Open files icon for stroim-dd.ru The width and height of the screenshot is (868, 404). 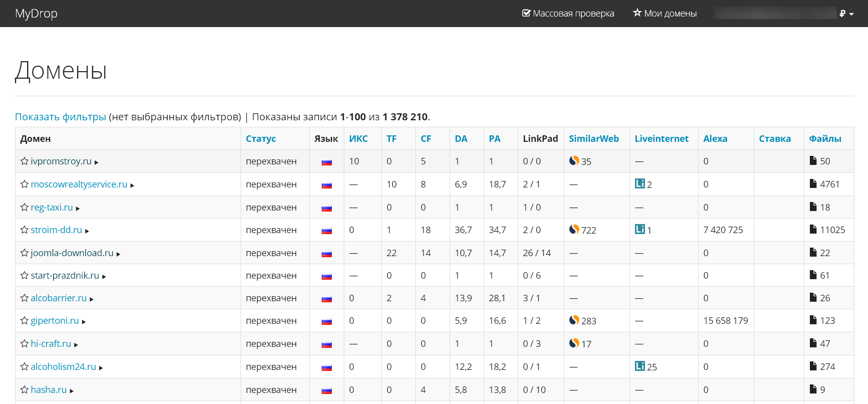[x=813, y=229]
